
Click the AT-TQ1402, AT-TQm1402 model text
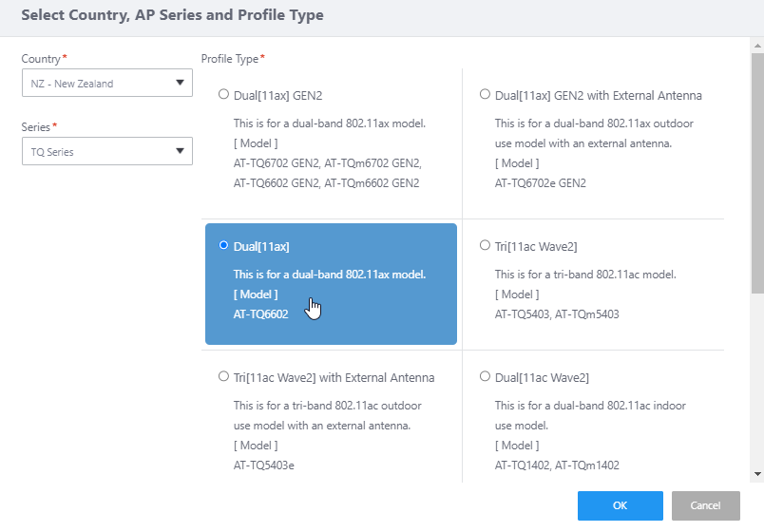click(x=556, y=464)
